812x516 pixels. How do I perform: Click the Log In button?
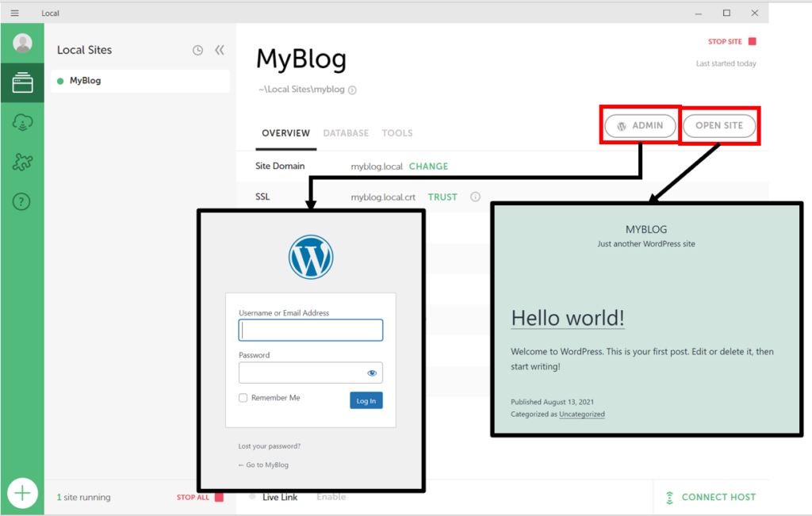point(366,400)
